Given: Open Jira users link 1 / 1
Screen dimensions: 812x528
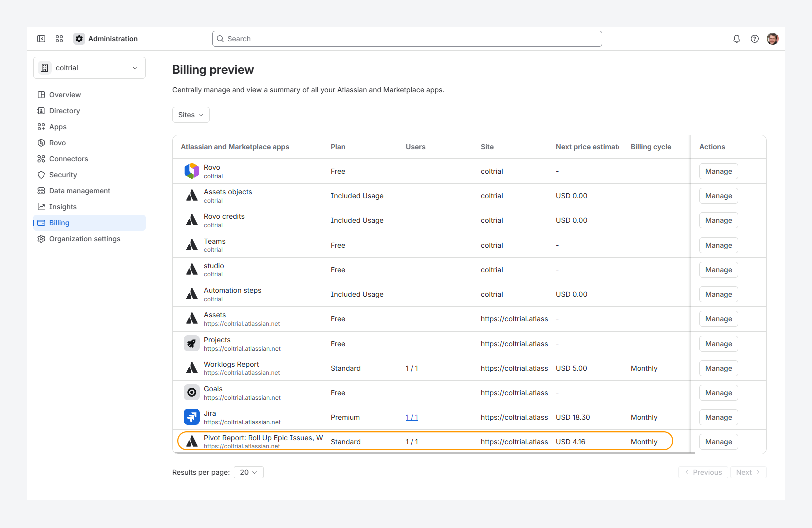Looking at the screenshot, I should click(x=412, y=417).
